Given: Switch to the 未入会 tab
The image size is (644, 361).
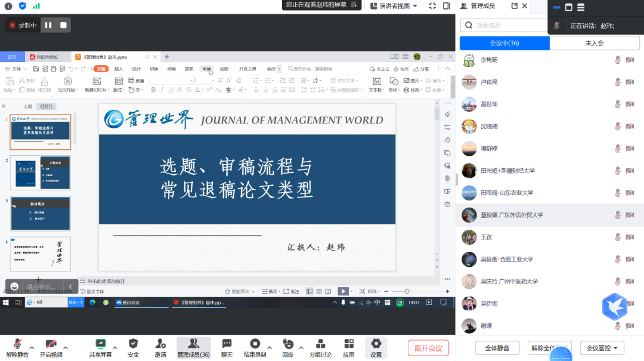Looking at the screenshot, I should (x=595, y=44).
